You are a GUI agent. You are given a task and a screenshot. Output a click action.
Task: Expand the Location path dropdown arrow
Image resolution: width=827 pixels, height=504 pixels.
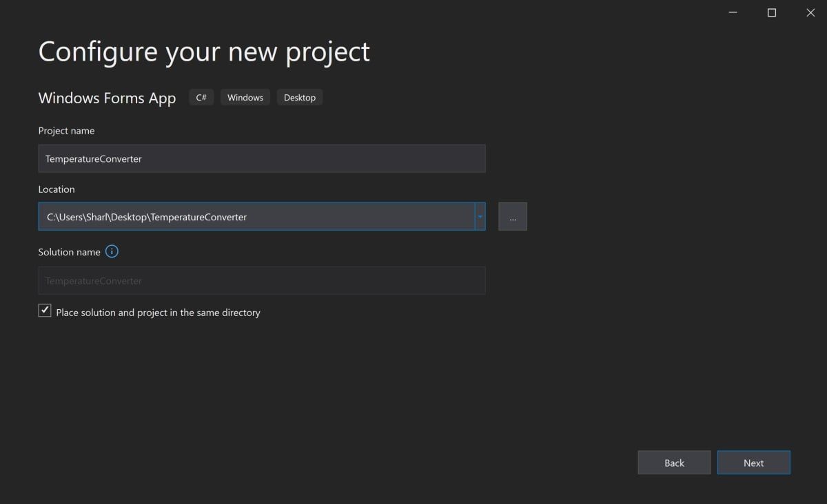tap(480, 217)
